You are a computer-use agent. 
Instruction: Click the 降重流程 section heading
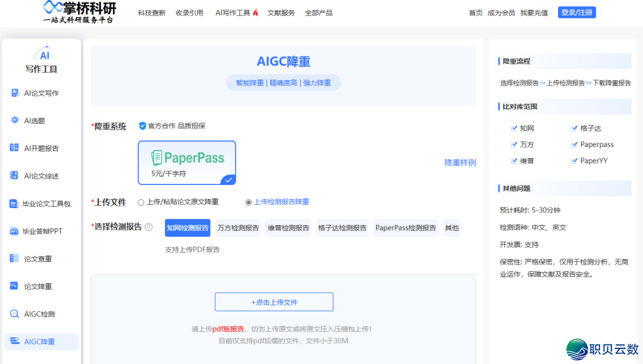coord(516,61)
